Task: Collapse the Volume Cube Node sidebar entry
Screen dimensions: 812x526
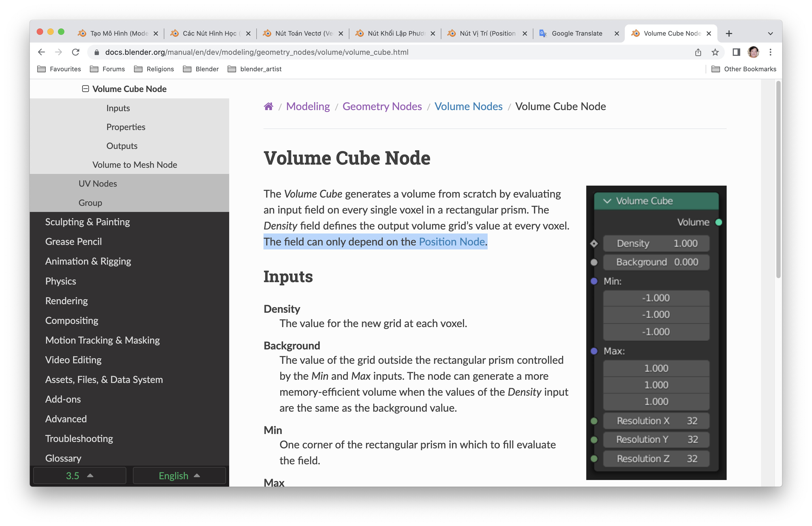Action: [86, 89]
